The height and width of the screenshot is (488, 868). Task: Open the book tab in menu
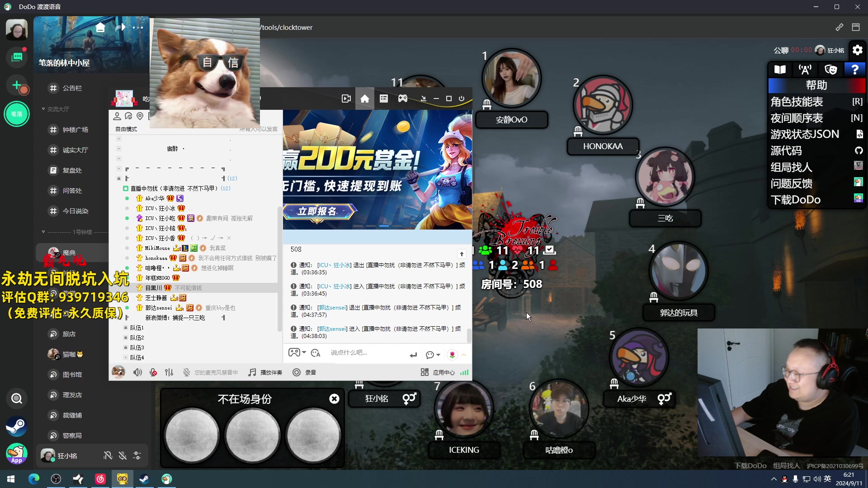pyautogui.click(x=780, y=70)
